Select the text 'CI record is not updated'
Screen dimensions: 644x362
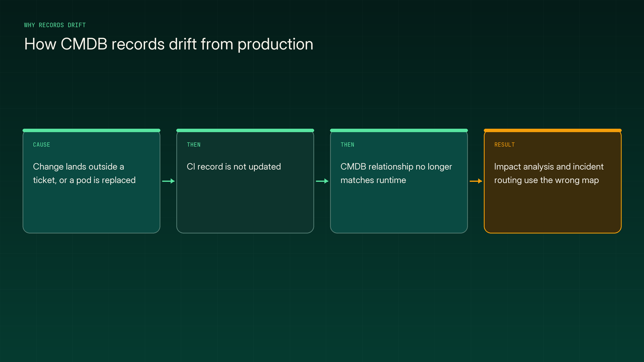pyautogui.click(x=234, y=167)
